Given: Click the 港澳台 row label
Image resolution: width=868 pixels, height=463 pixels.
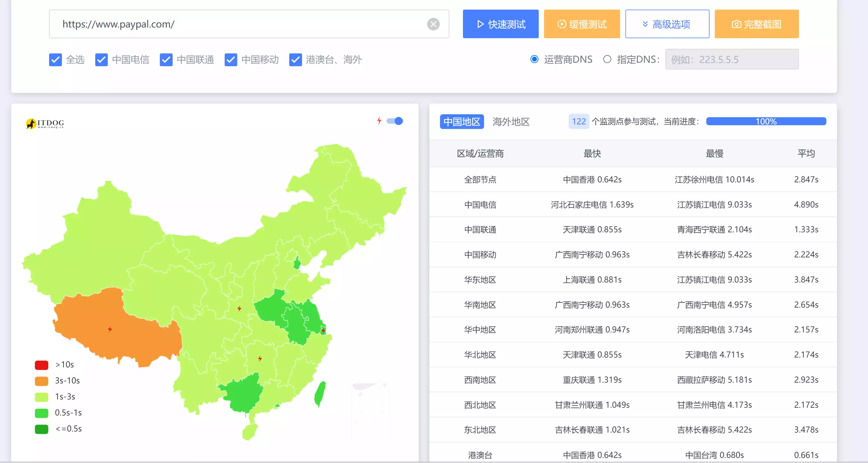Looking at the screenshot, I should click(x=480, y=455).
